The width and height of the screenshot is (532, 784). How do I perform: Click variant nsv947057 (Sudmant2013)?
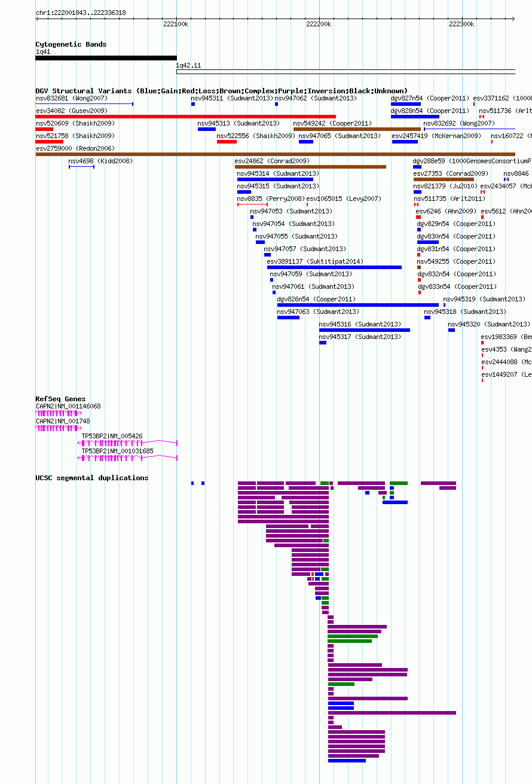305,249
